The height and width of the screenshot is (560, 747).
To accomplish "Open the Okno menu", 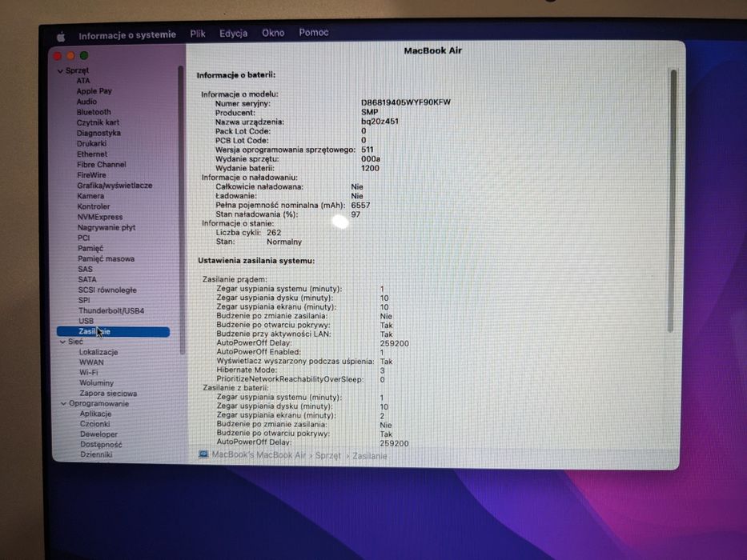I will point(273,33).
